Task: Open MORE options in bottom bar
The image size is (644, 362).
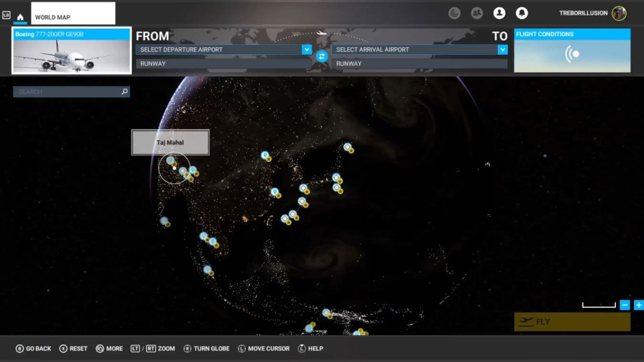Action: tap(109, 349)
